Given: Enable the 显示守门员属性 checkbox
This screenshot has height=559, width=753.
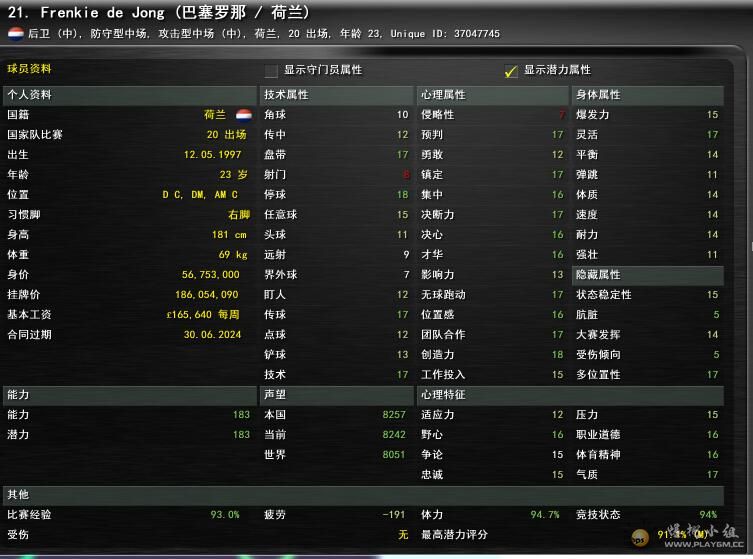Looking at the screenshot, I should coord(271,71).
